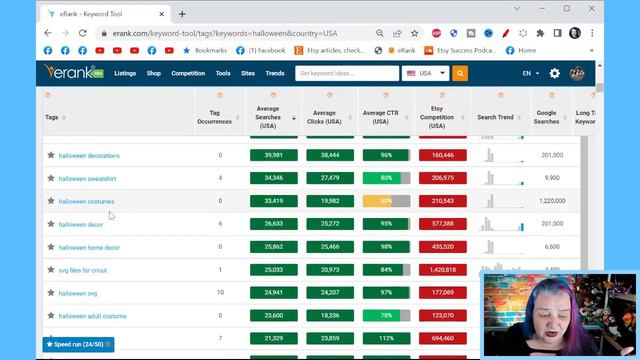Sort by Google Searches column

pos(551,117)
